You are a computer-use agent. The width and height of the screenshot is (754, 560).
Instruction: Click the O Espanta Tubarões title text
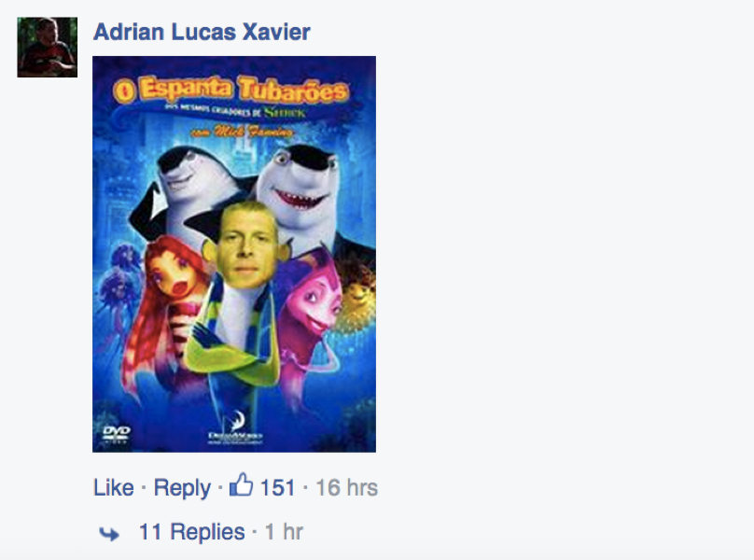click(x=231, y=90)
